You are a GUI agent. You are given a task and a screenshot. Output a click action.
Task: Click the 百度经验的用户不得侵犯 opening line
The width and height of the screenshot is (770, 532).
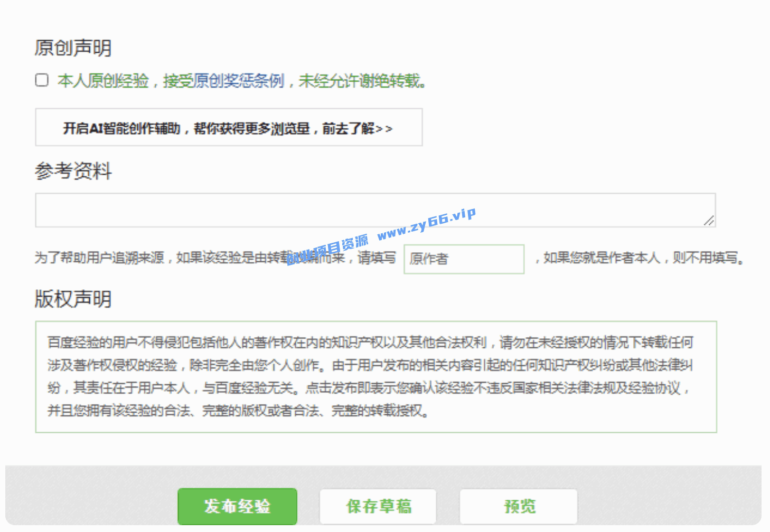tap(158, 343)
